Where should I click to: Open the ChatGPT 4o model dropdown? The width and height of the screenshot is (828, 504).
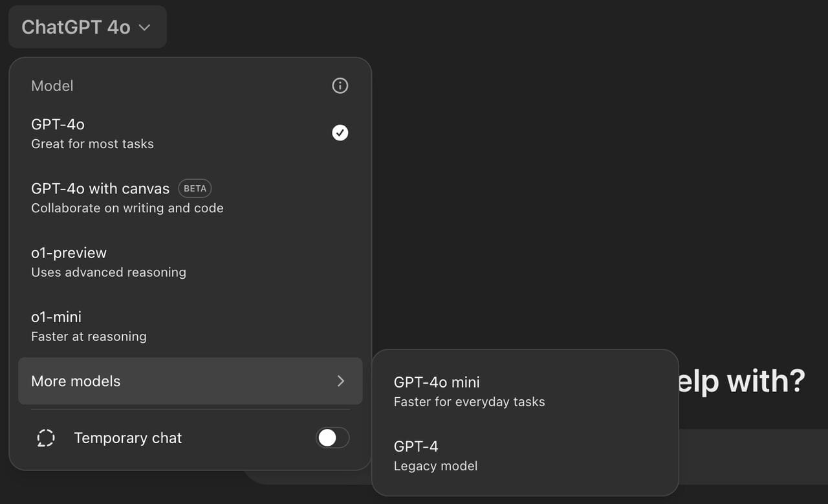87,27
